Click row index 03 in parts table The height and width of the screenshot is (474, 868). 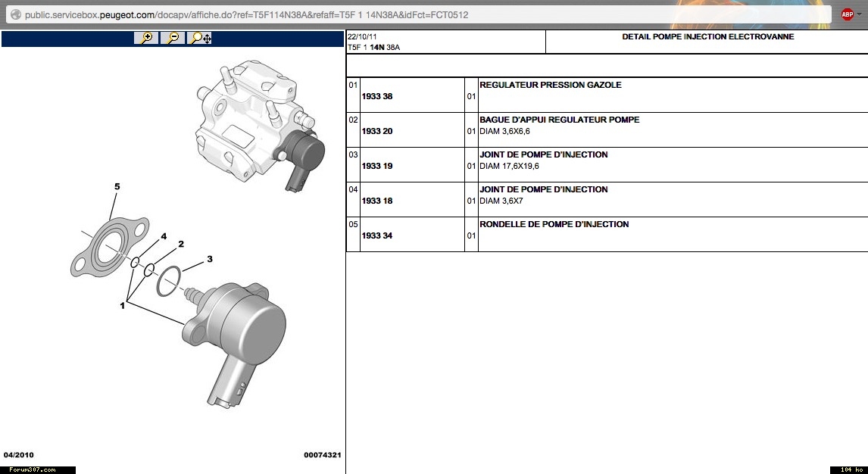click(353, 154)
